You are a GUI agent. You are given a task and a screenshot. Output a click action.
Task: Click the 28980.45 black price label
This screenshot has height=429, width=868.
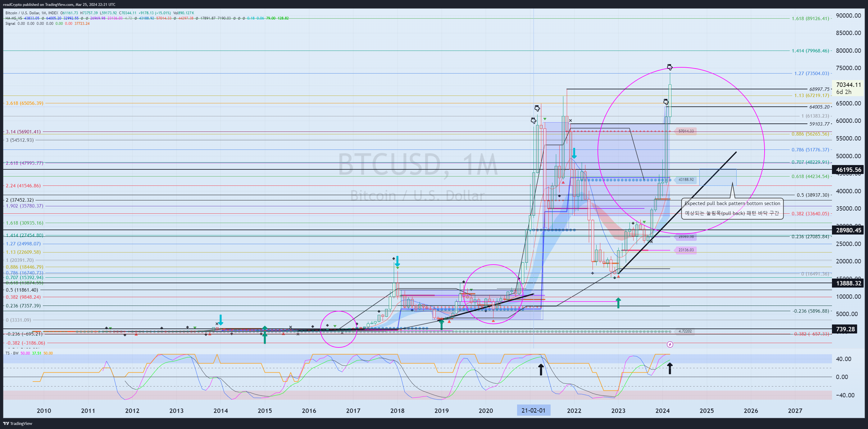[x=848, y=230]
